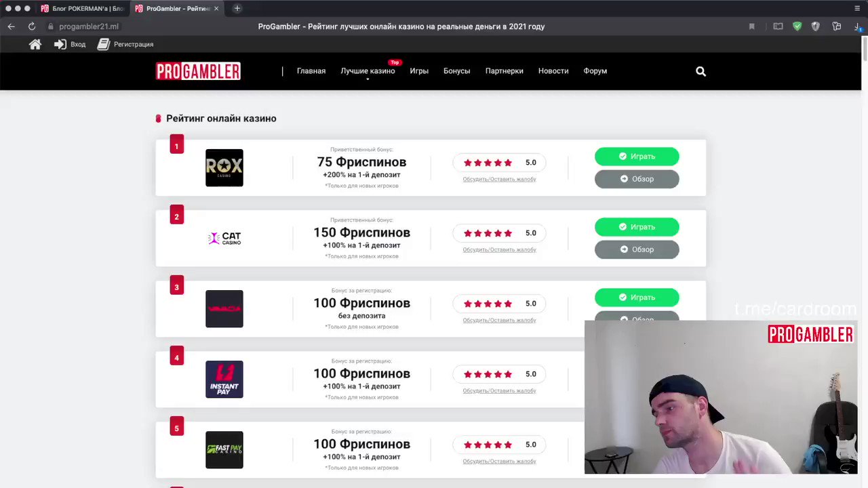Click the Регистрация link text
Screen dimensions: 868x488
pos(134,44)
